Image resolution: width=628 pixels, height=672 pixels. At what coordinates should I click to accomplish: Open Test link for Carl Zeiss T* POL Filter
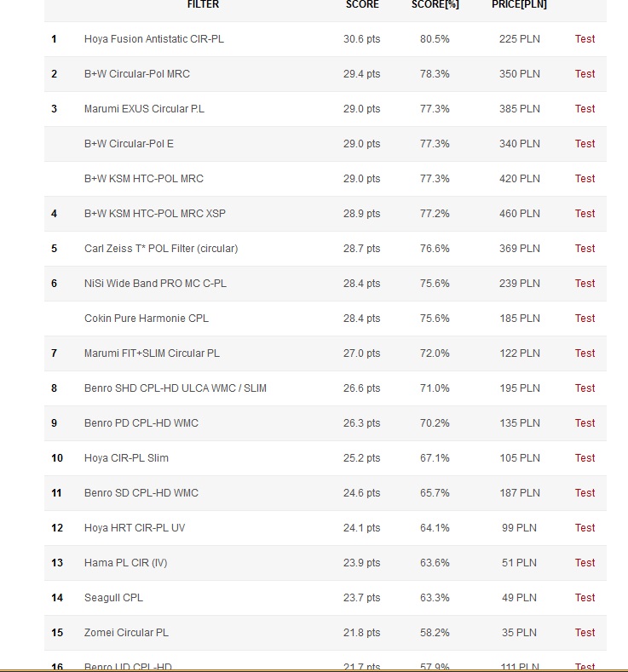[585, 249]
